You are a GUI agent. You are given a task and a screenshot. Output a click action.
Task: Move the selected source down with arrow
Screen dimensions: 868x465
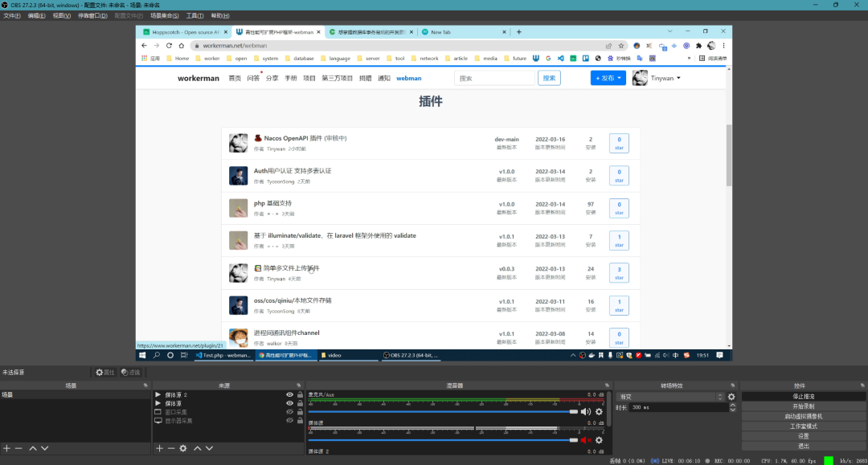tap(209, 448)
